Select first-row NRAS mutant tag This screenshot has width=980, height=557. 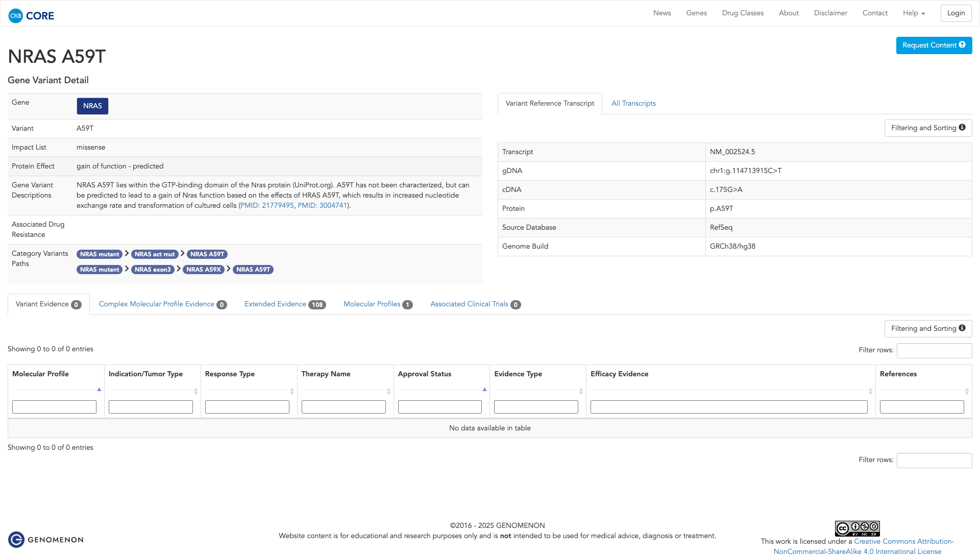click(100, 254)
